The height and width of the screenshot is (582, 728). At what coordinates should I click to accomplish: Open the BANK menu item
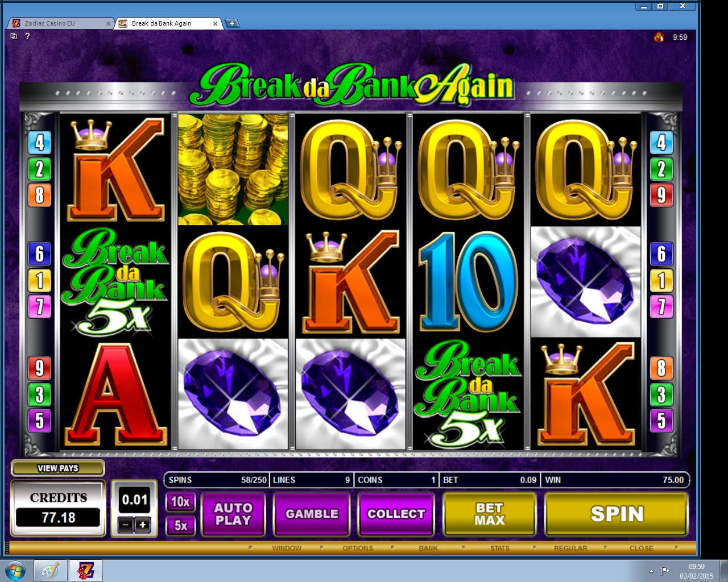428,548
